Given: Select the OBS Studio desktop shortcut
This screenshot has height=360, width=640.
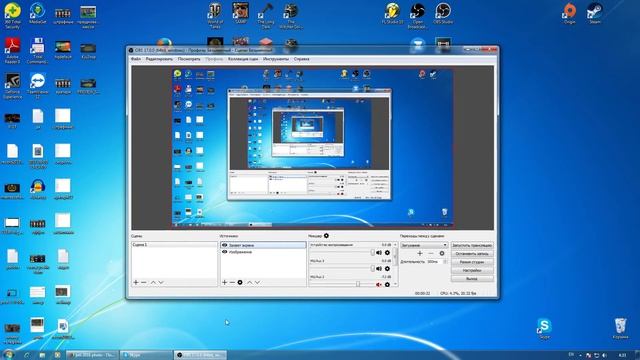Looking at the screenshot, I should (x=443, y=13).
